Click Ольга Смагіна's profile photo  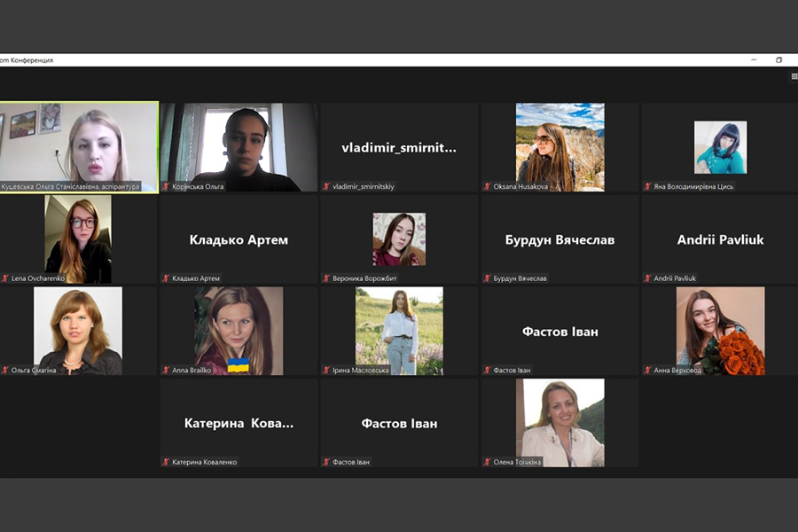tap(78, 331)
